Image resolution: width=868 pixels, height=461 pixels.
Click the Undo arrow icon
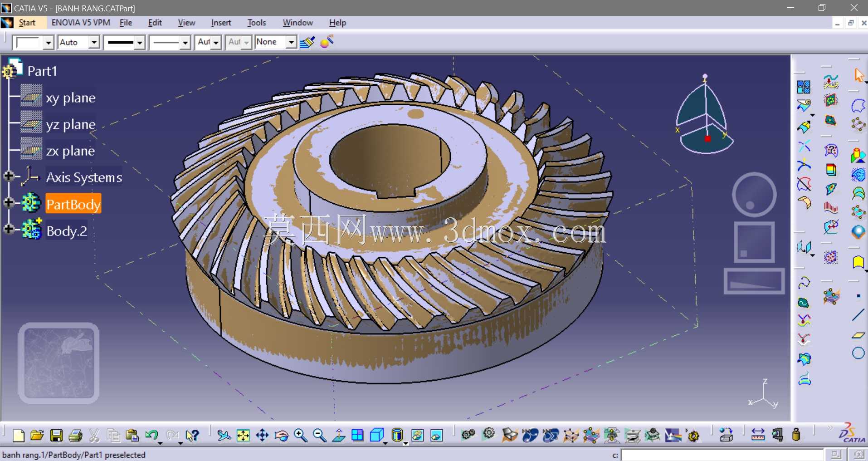(x=151, y=436)
